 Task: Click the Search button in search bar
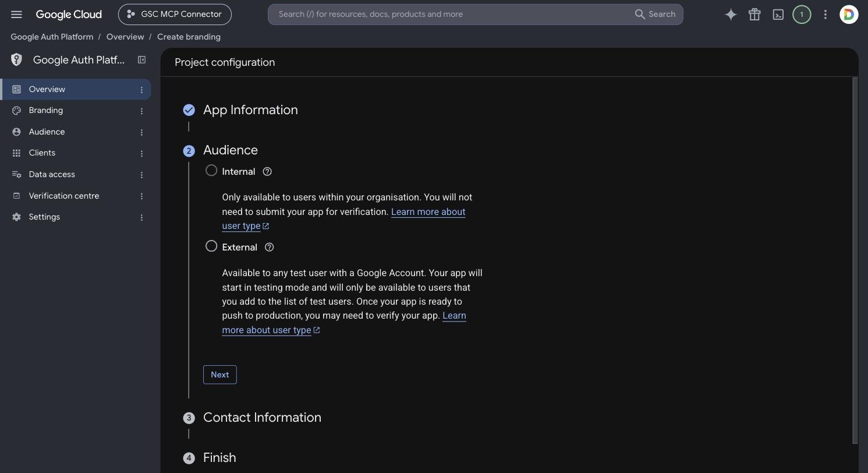tap(655, 14)
